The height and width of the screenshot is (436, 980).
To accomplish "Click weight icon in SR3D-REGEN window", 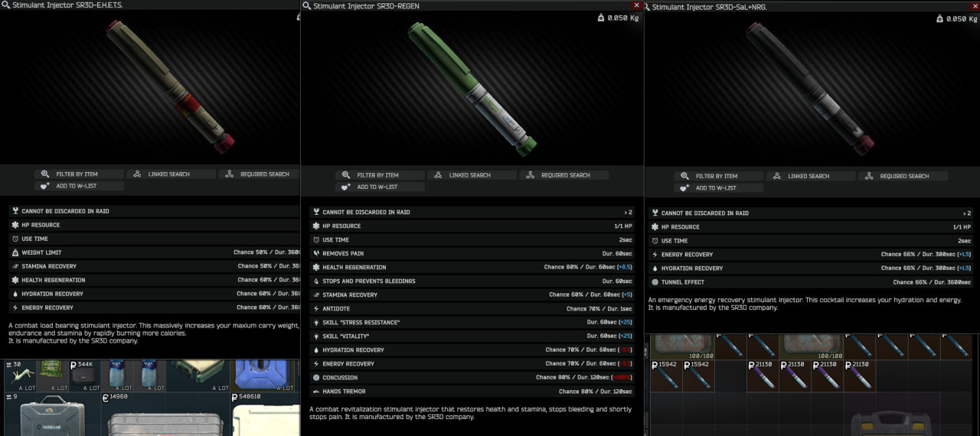I will coord(600,18).
